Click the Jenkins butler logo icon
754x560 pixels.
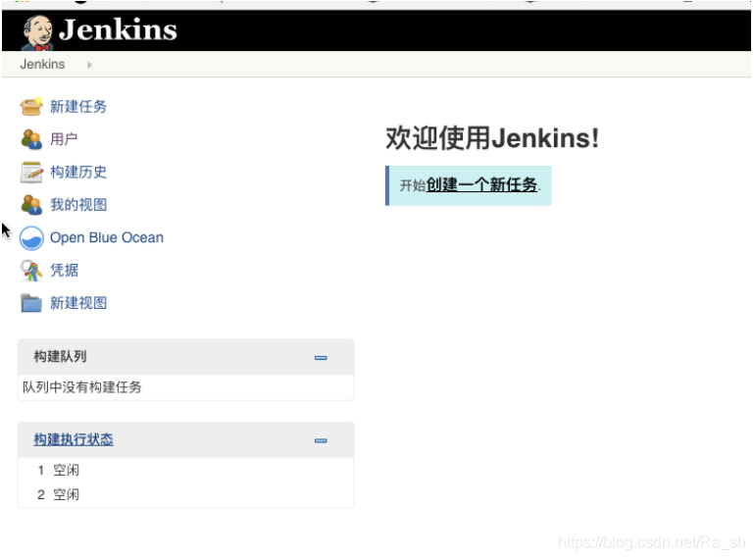pos(37,32)
